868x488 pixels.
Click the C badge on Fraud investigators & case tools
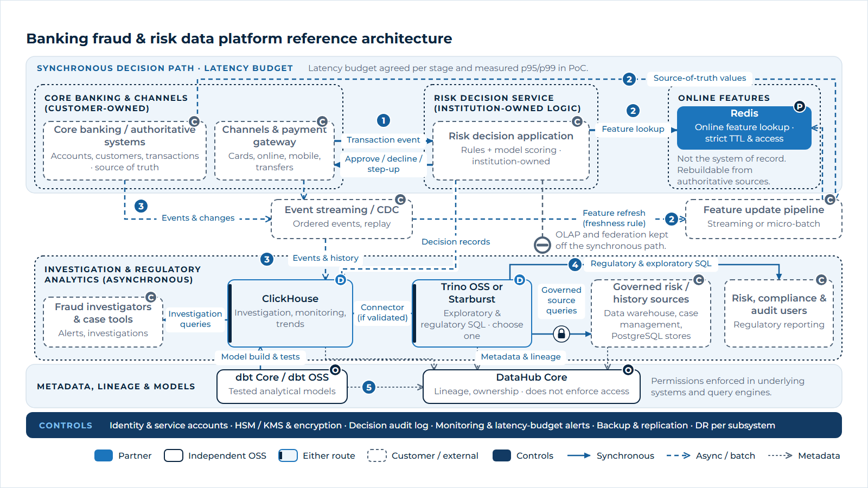click(x=151, y=297)
